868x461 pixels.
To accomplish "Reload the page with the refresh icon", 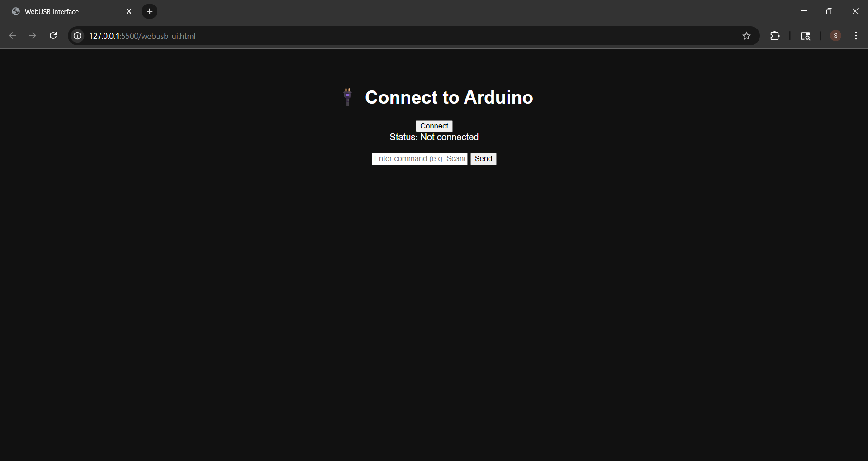I will point(53,36).
